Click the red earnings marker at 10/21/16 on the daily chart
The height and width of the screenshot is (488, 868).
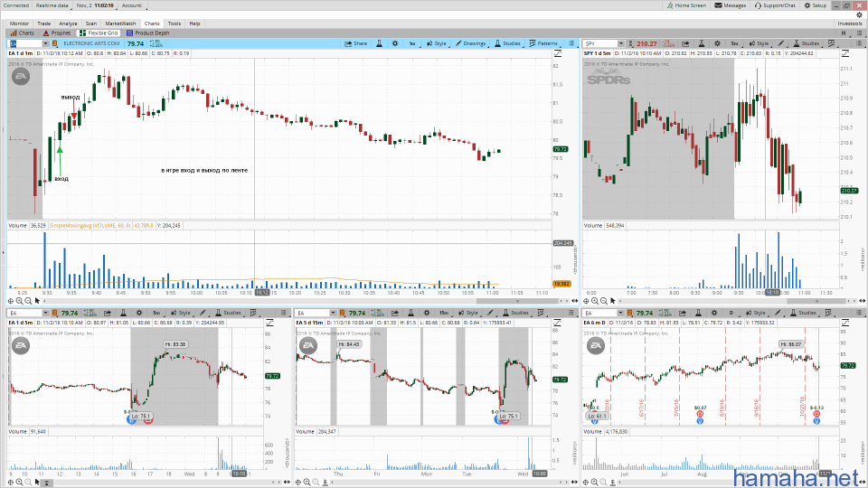816,413
